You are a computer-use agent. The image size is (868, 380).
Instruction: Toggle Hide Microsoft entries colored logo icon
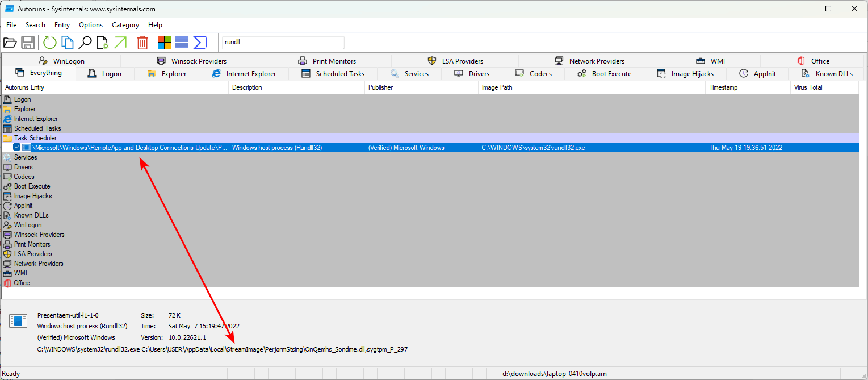coord(165,43)
